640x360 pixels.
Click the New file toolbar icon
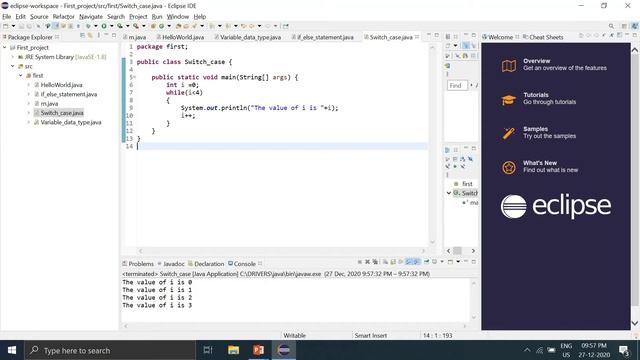[x=6, y=26]
